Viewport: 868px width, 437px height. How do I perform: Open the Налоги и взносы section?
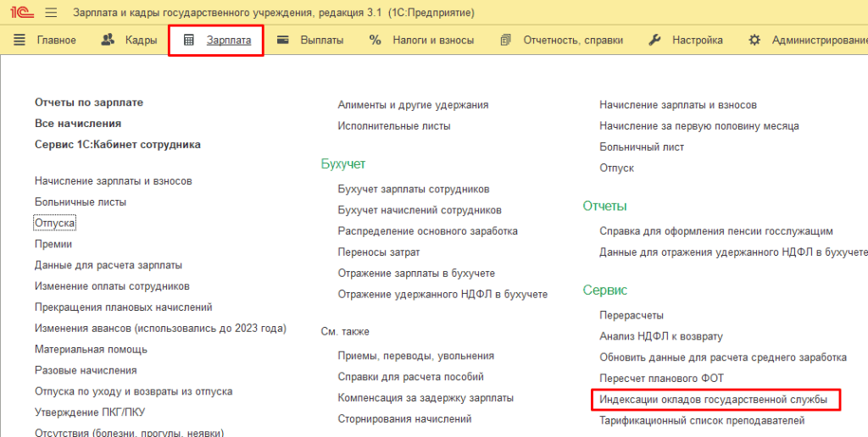click(433, 40)
